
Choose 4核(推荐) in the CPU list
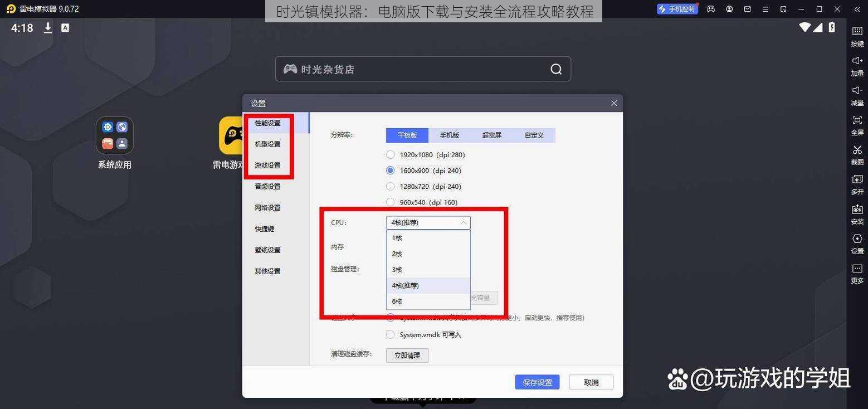428,285
